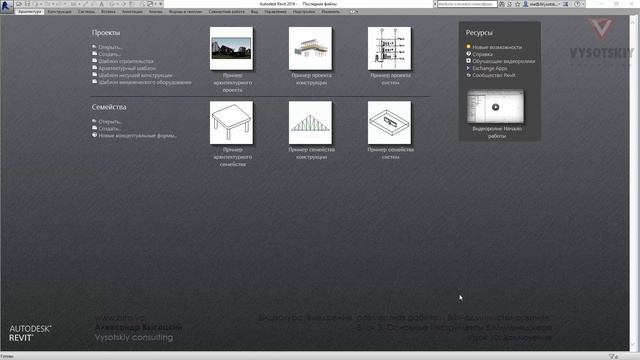Screen dimensions: 640x360
Task: Switch to the Аннотации ribbon tab
Action: (x=132, y=12)
